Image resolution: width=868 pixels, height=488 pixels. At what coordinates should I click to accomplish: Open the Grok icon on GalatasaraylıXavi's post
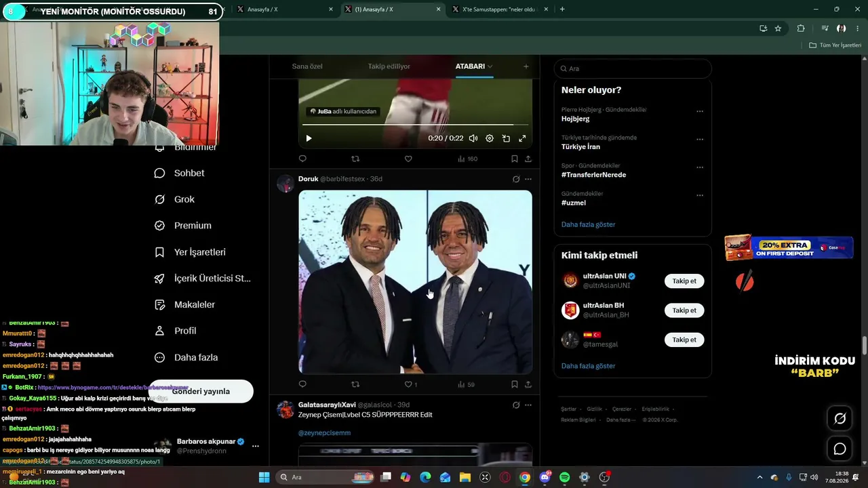tap(516, 405)
